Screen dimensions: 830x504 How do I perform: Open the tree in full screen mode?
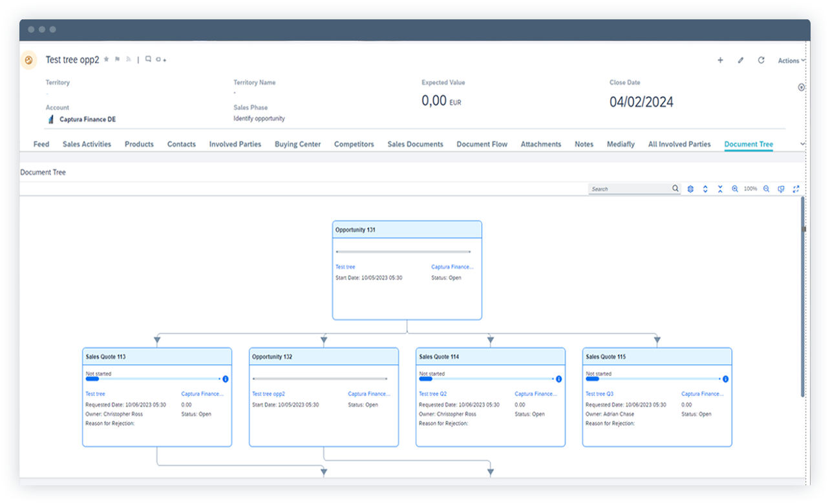(x=796, y=189)
